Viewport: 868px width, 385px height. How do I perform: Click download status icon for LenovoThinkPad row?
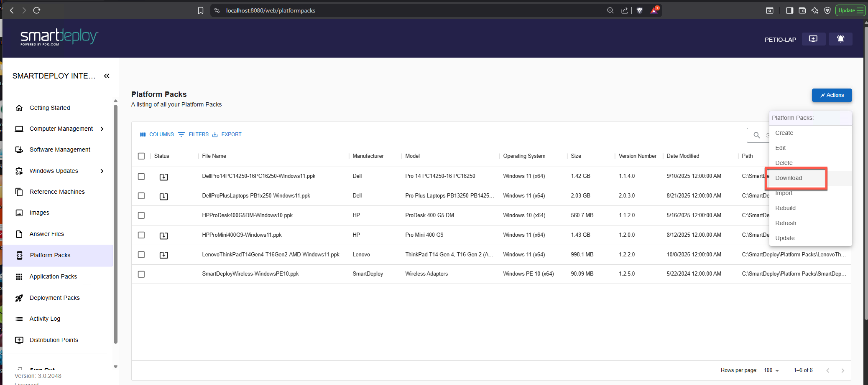click(164, 255)
